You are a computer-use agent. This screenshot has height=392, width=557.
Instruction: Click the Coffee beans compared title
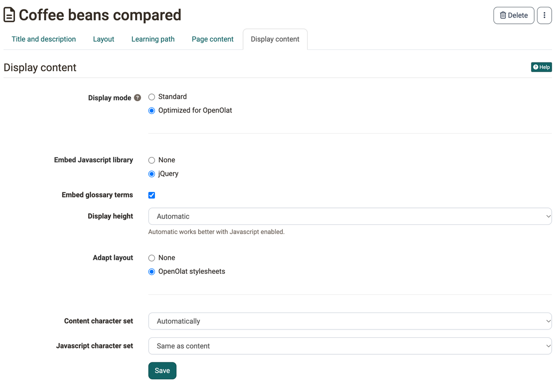pyautogui.click(x=100, y=16)
